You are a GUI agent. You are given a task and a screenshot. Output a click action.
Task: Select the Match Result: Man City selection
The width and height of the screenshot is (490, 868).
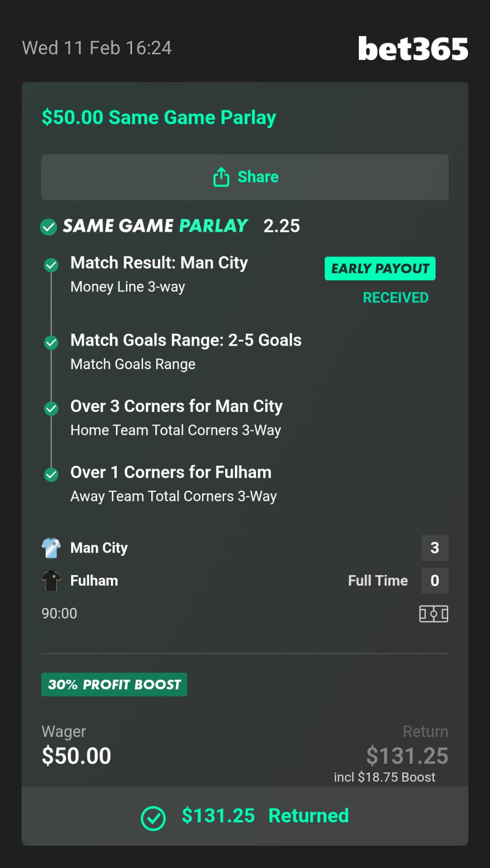pyautogui.click(x=159, y=263)
